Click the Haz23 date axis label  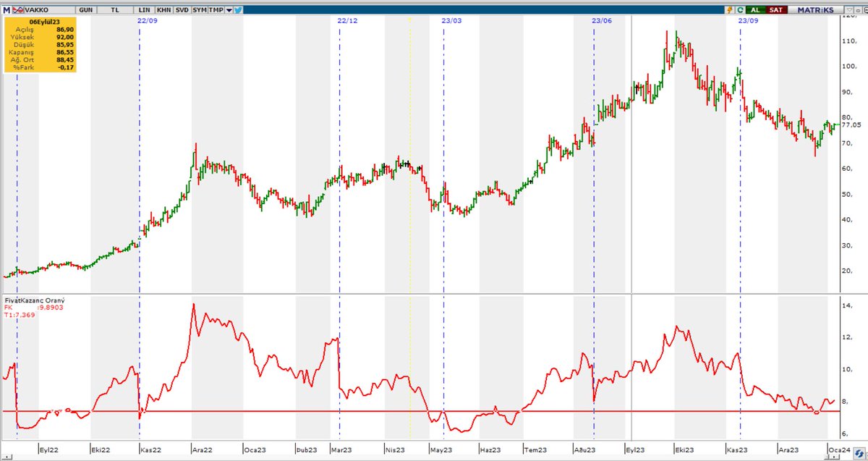click(491, 450)
